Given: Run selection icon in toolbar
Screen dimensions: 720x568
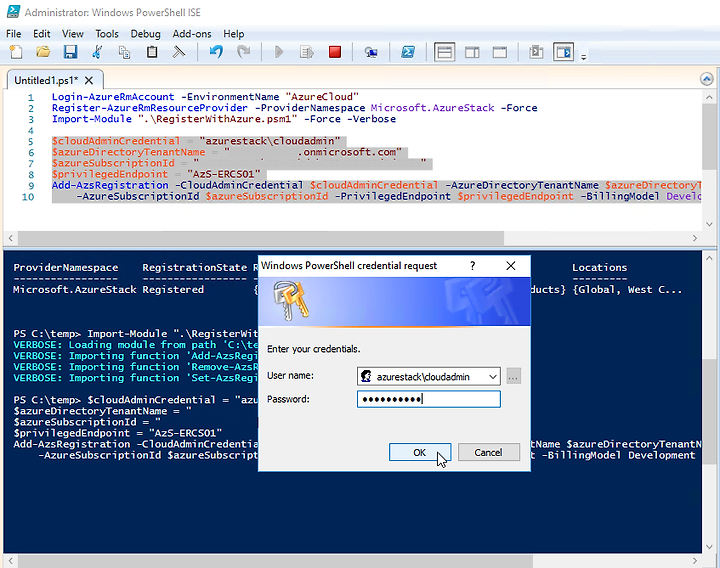Looking at the screenshot, I should click(x=306, y=52).
